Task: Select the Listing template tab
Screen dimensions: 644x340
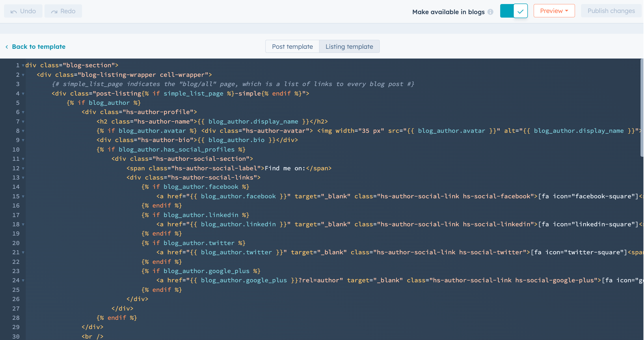Action: [349, 46]
